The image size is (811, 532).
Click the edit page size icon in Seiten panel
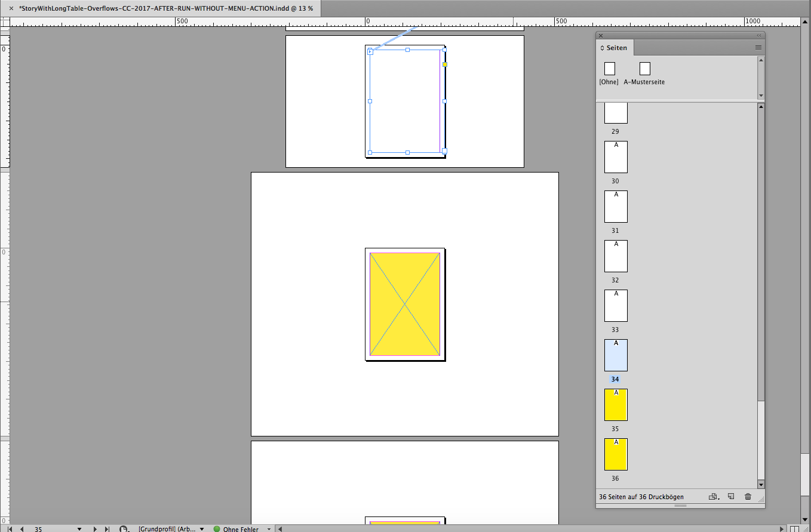tap(714, 497)
